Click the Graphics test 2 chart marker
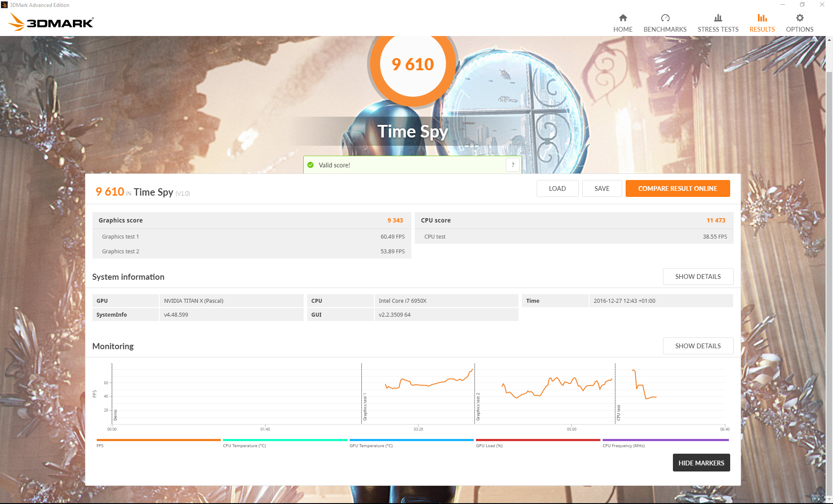The width and height of the screenshot is (833, 504). coord(478,407)
